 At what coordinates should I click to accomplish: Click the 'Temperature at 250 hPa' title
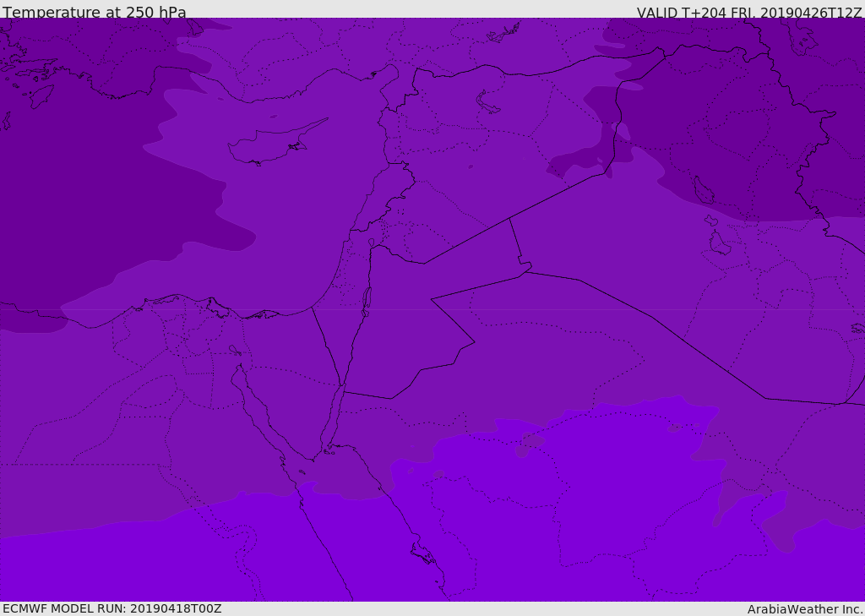95,12
